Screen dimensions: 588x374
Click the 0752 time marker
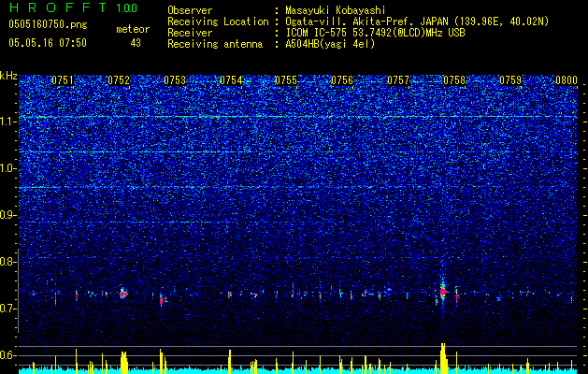click(x=119, y=80)
